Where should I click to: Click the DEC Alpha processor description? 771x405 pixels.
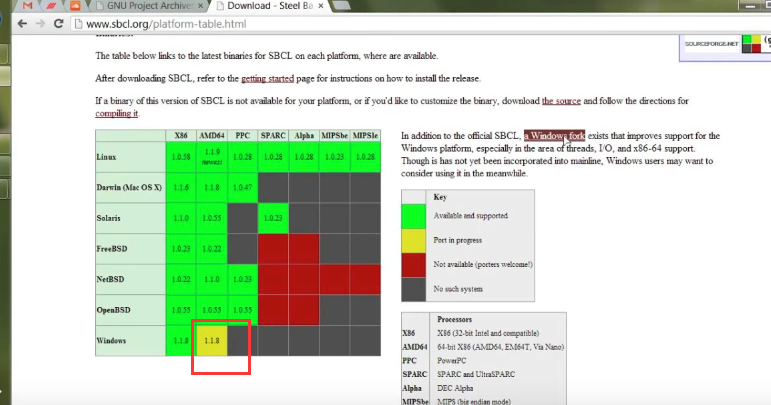click(x=455, y=388)
